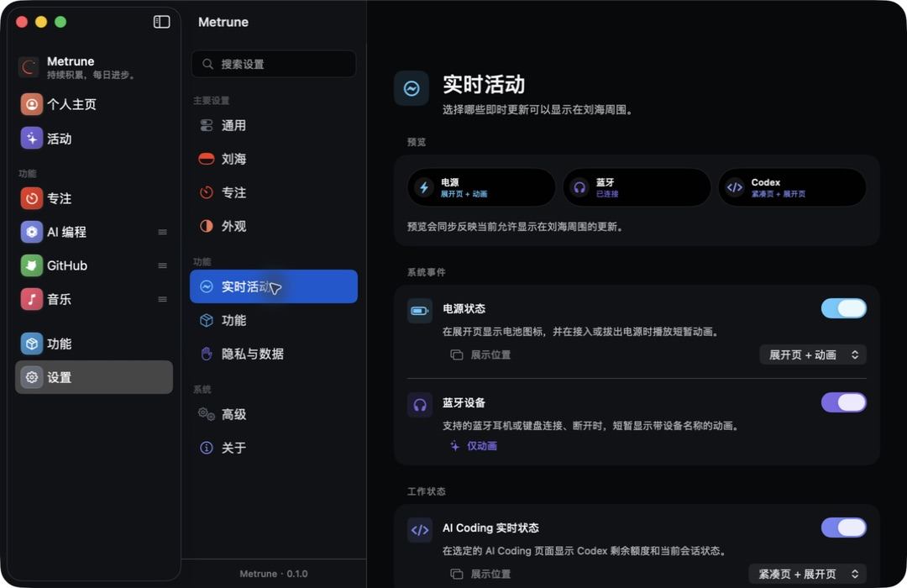This screenshot has width=907, height=588.
Task: Click the search magnifier icon
Action: point(207,64)
